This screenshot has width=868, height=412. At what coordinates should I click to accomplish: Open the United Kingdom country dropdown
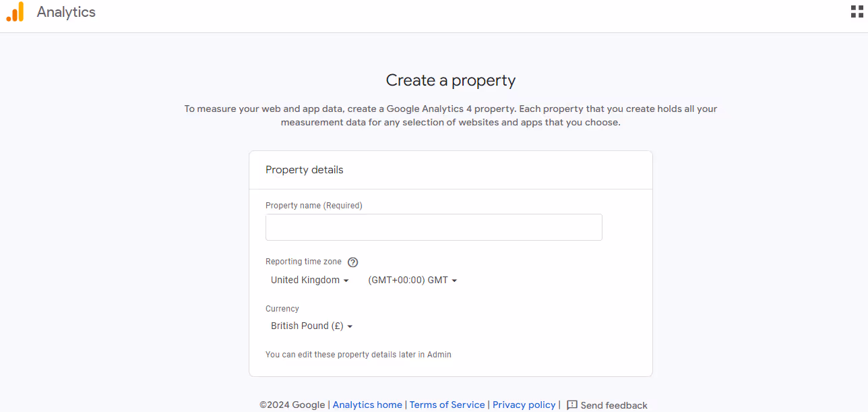(310, 280)
